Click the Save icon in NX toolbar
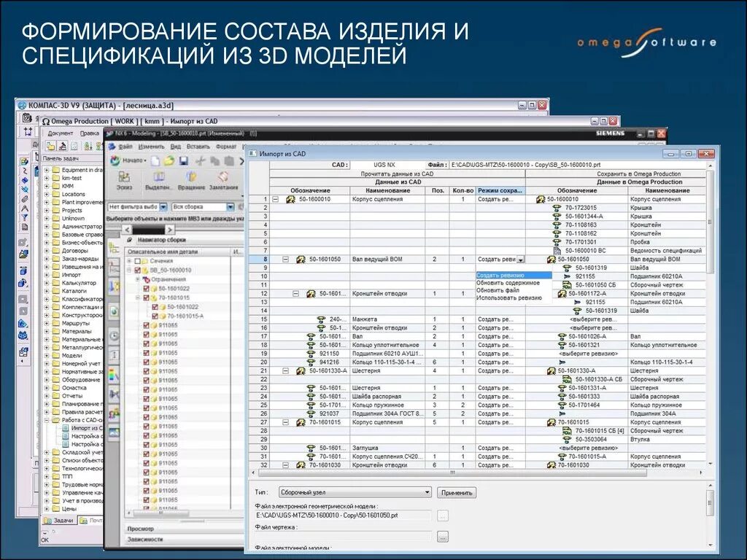 click(183, 161)
